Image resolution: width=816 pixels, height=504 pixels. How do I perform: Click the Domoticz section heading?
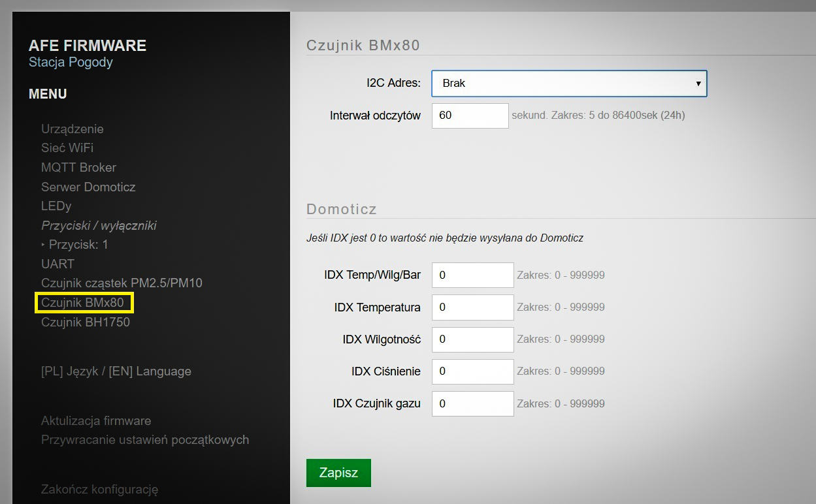[x=342, y=209]
